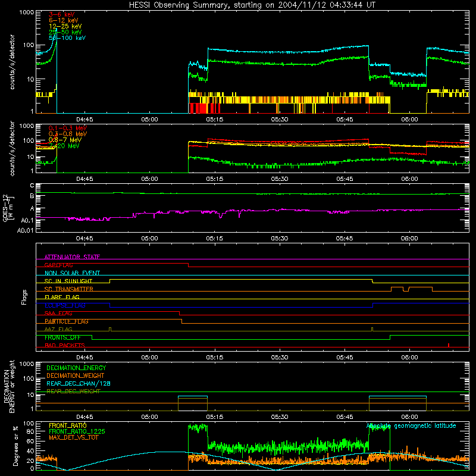The image size is (476, 476).
Task: Click the red BAD_PACKETS spike marker
Action: coord(449,345)
